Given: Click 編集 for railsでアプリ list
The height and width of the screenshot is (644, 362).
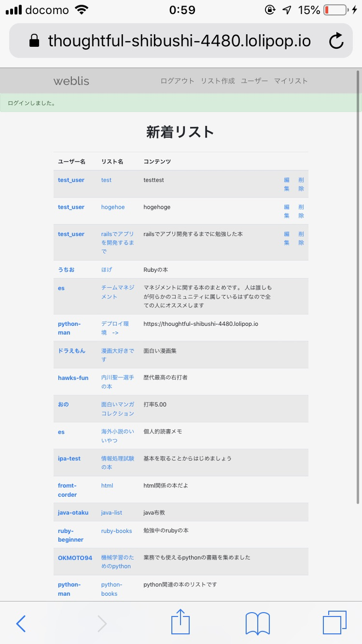Looking at the screenshot, I should point(287,238).
